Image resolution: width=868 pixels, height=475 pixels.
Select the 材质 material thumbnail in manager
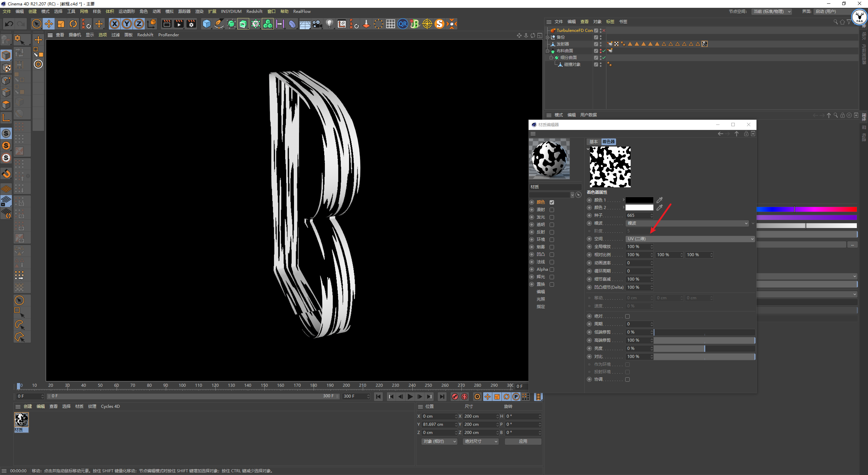(21, 420)
